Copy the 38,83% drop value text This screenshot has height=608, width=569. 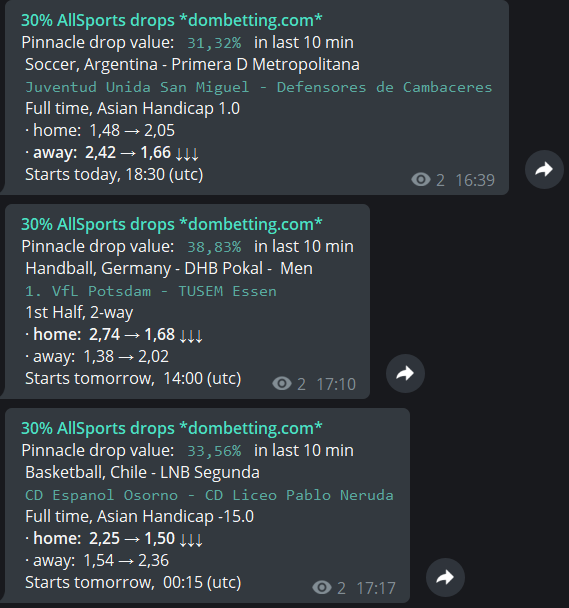point(214,247)
